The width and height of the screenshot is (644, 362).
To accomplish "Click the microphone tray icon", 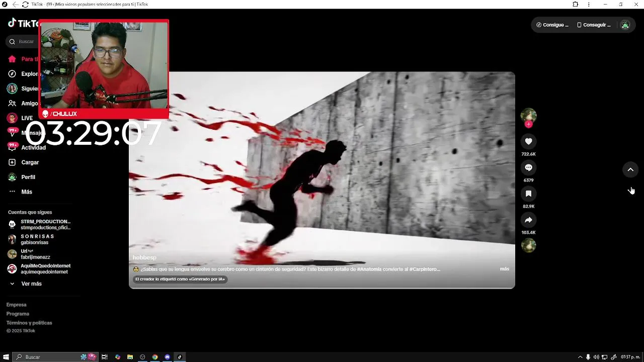I will 588,357.
